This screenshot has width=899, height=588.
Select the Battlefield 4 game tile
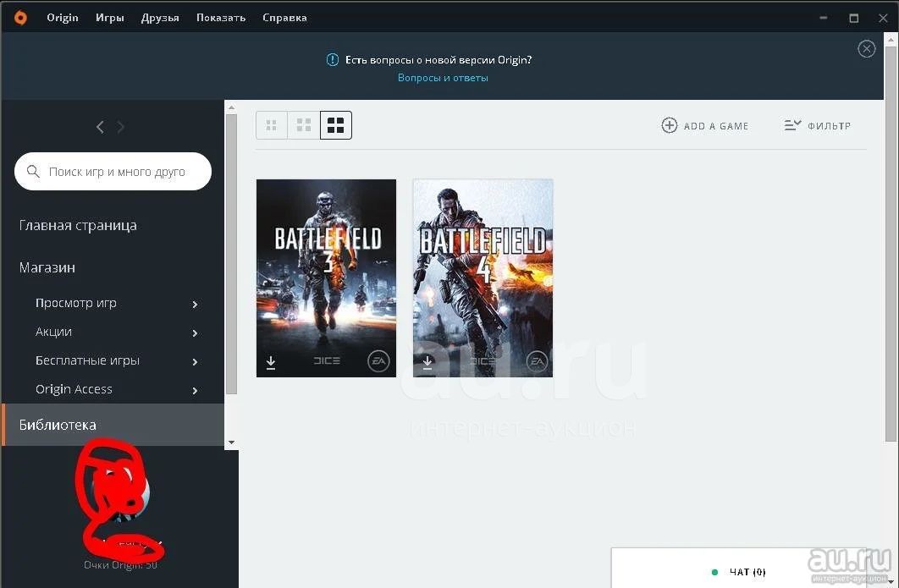coord(483,278)
